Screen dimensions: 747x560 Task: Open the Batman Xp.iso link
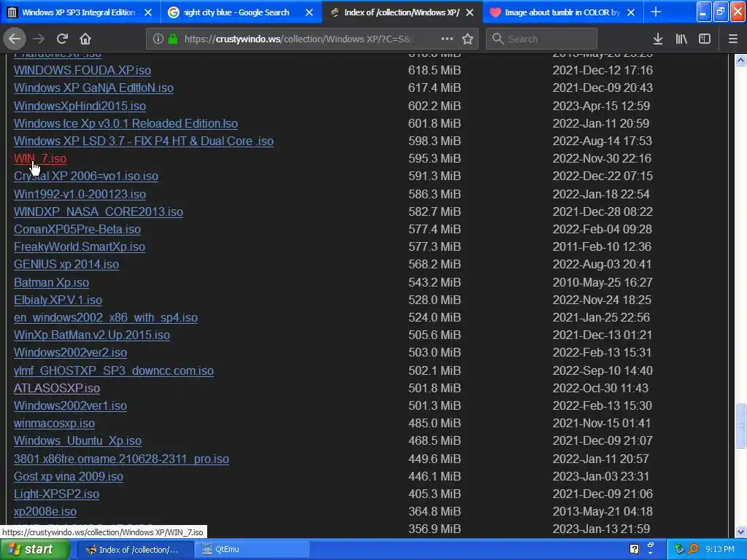click(52, 282)
